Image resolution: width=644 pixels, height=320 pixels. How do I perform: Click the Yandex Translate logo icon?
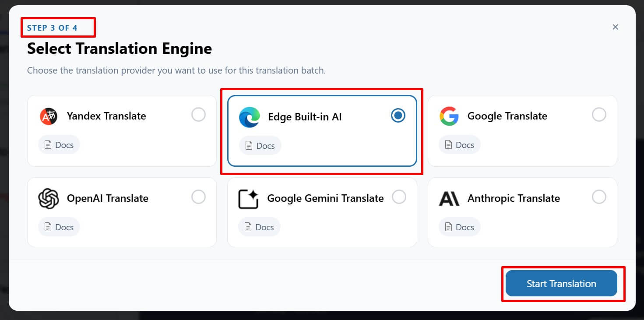coord(49,116)
